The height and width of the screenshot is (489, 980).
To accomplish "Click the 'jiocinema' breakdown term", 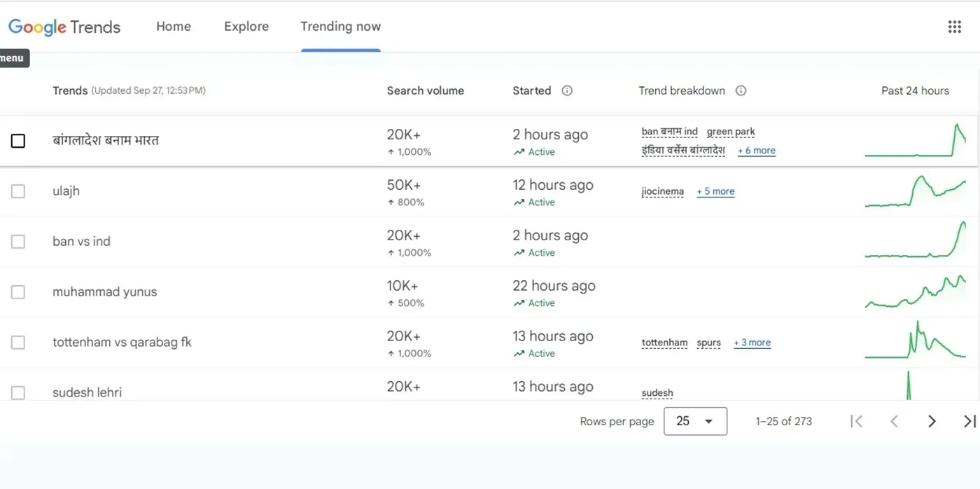I will [662, 191].
